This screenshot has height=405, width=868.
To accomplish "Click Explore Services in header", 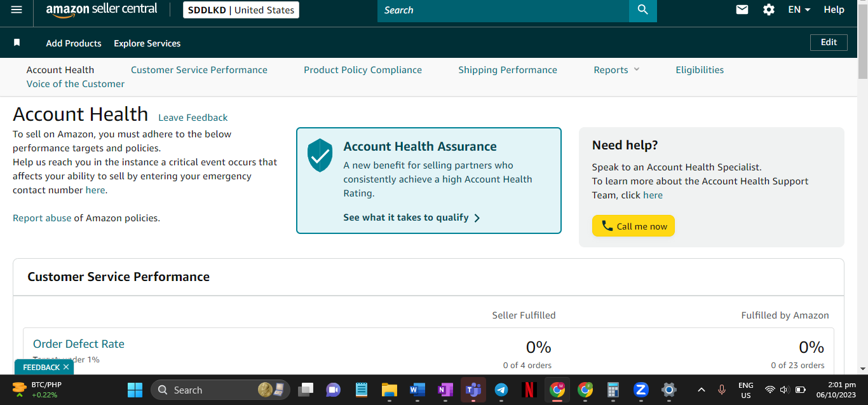I will tap(147, 43).
